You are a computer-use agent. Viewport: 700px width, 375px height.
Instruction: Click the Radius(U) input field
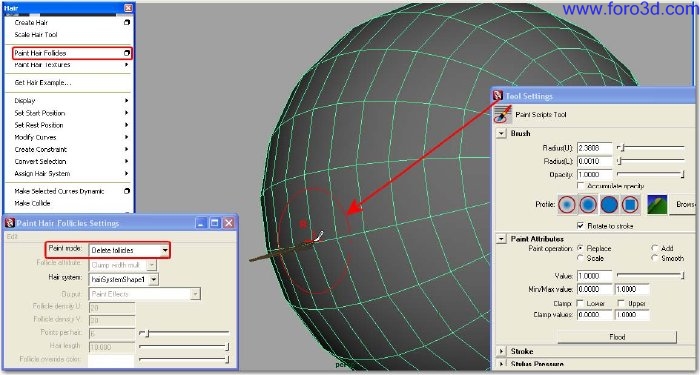click(x=594, y=148)
